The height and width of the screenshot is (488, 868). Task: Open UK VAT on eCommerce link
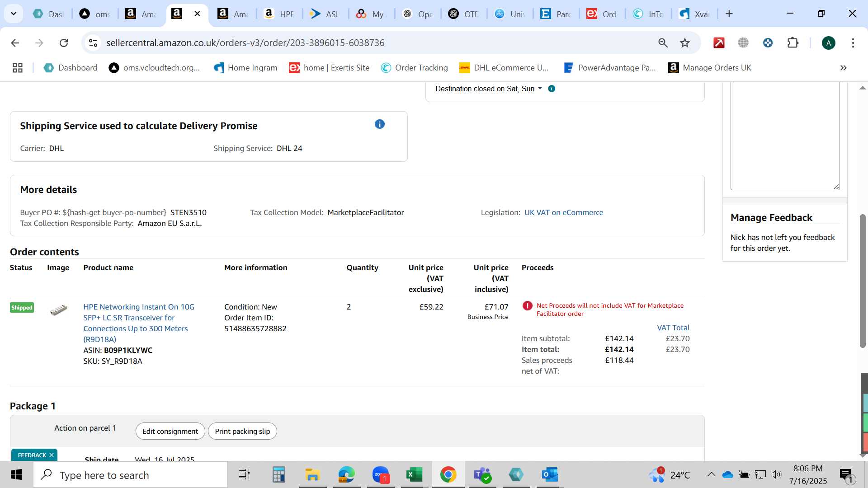click(x=563, y=212)
